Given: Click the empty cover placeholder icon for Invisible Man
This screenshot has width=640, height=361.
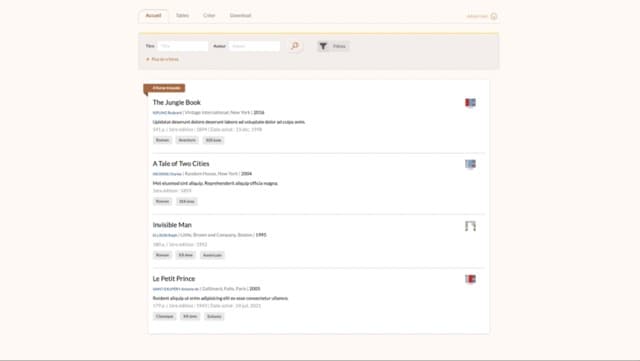Looking at the screenshot, I should pyautogui.click(x=470, y=226).
